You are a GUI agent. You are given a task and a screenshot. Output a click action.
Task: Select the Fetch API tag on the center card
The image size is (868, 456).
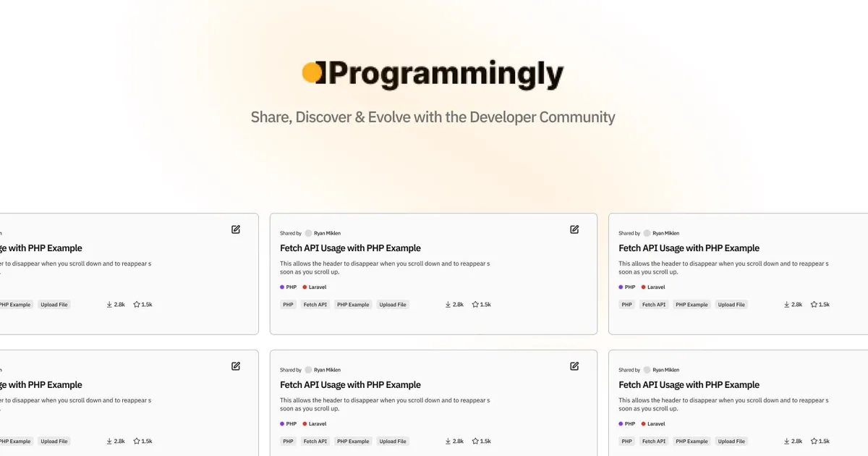(x=315, y=304)
